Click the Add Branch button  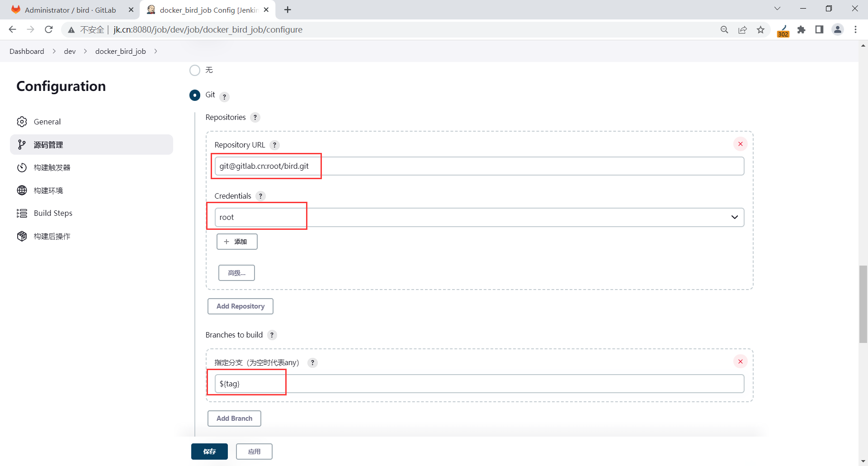tap(234, 418)
